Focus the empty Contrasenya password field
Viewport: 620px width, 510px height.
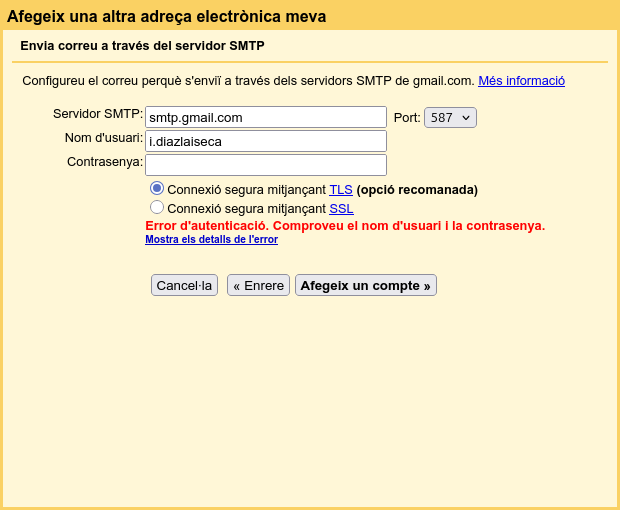click(x=265, y=165)
